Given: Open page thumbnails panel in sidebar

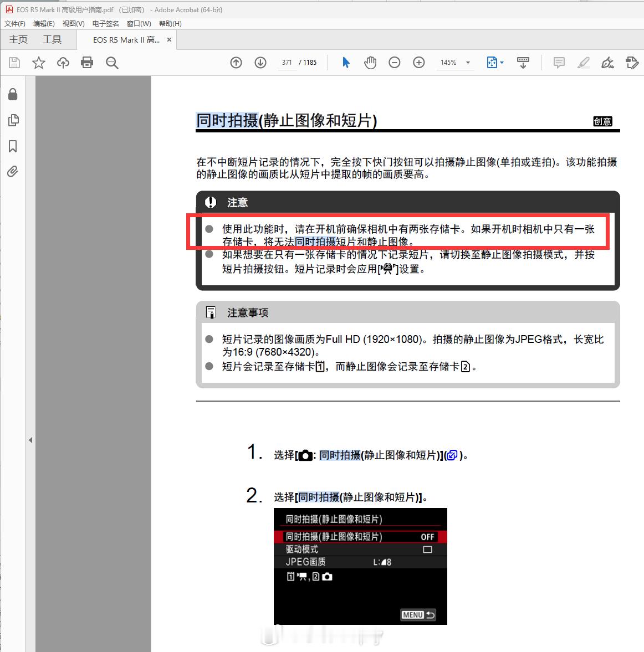Looking at the screenshot, I should (x=13, y=120).
